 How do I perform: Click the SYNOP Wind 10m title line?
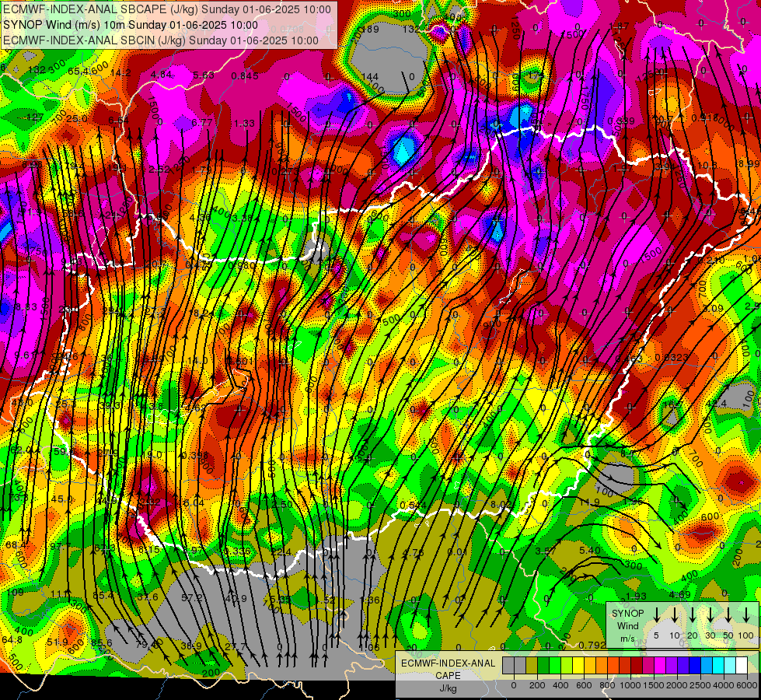tap(130, 25)
